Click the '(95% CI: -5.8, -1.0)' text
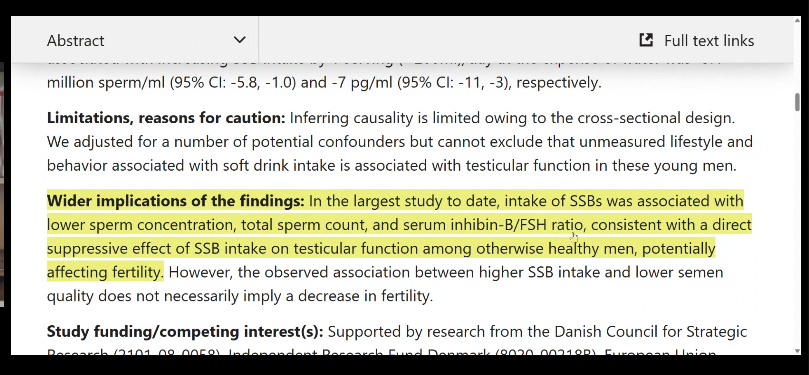The height and width of the screenshot is (375, 809). pyautogui.click(x=233, y=83)
